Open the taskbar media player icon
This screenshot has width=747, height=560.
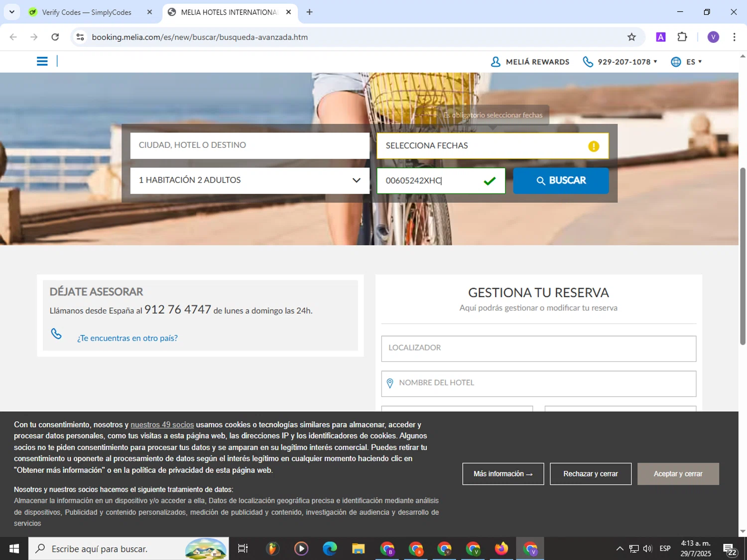301,549
